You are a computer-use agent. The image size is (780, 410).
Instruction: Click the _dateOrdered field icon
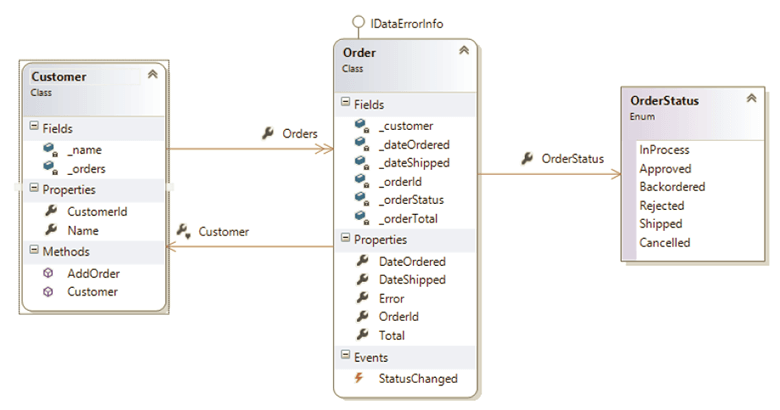coord(362,144)
